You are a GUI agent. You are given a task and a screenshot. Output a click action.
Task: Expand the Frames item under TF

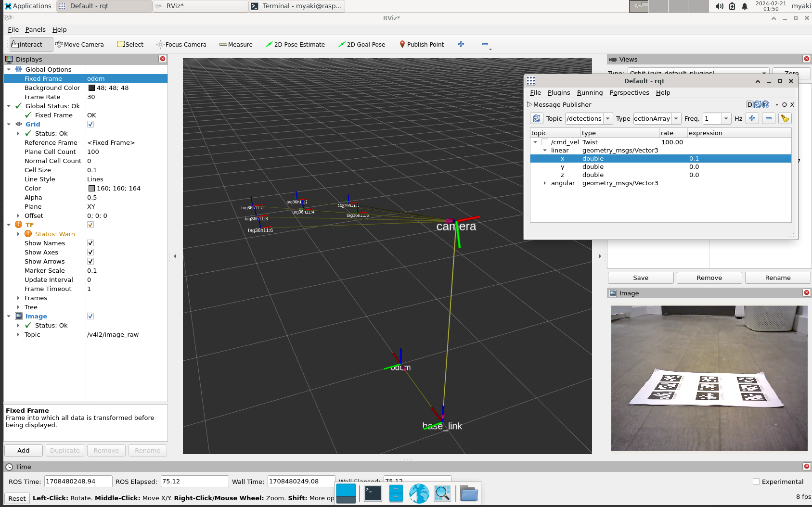click(18, 298)
